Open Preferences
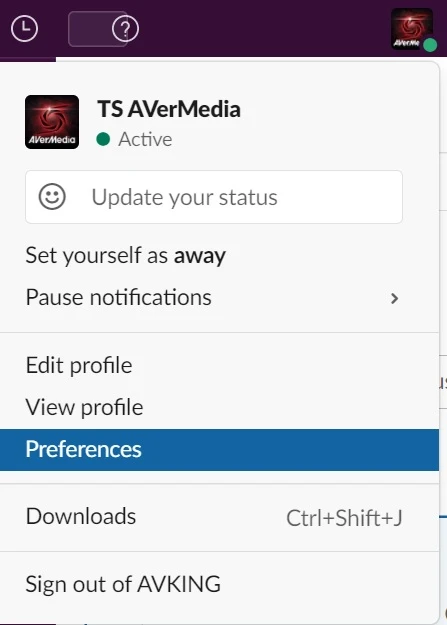447x625 pixels. click(219, 450)
